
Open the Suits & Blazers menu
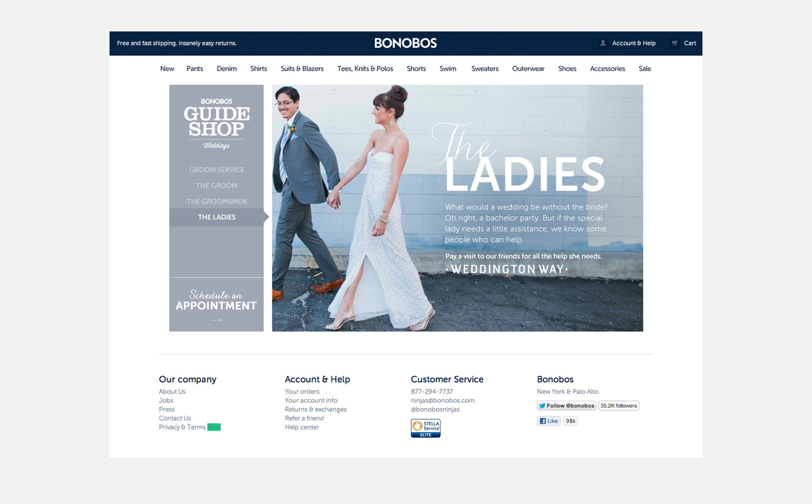tap(302, 68)
